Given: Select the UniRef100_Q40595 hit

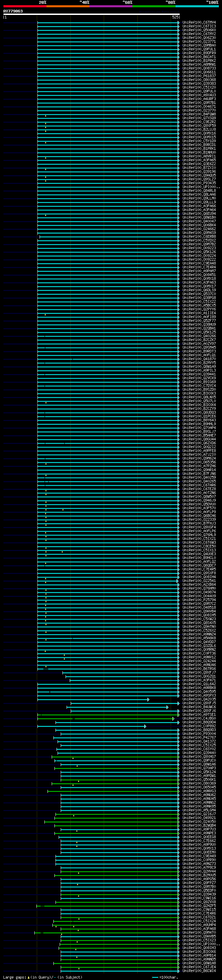Looking at the screenshot, I should click(x=199, y=691).
